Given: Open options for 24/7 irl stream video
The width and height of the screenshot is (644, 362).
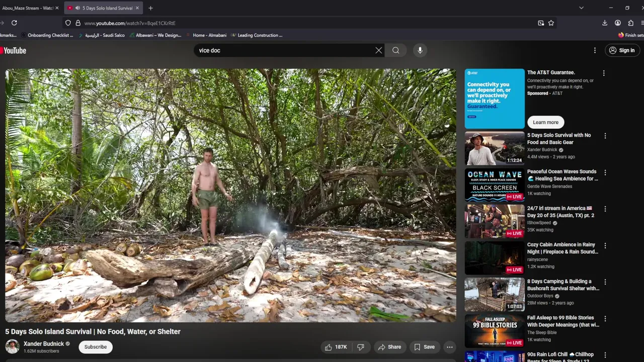Looking at the screenshot, I should (605, 209).
